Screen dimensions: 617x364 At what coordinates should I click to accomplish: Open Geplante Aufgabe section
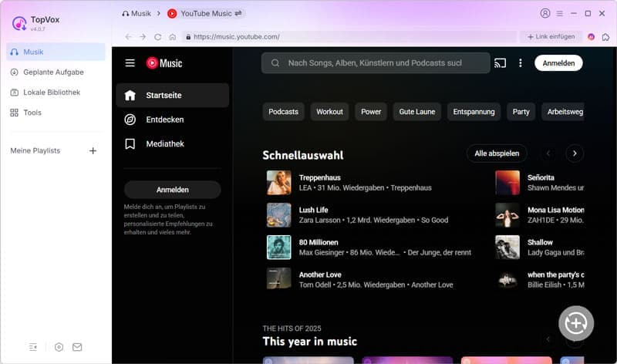tap(56, 72)
